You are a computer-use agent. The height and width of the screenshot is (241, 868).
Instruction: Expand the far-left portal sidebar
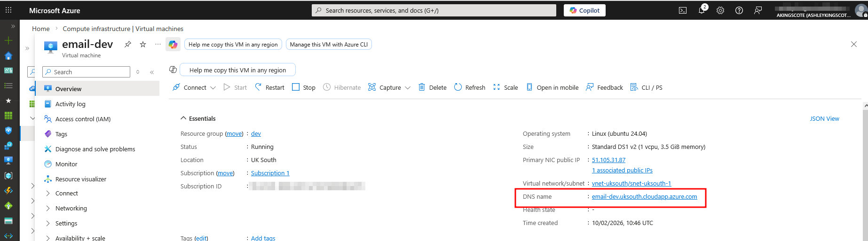(x=13, y=26)
